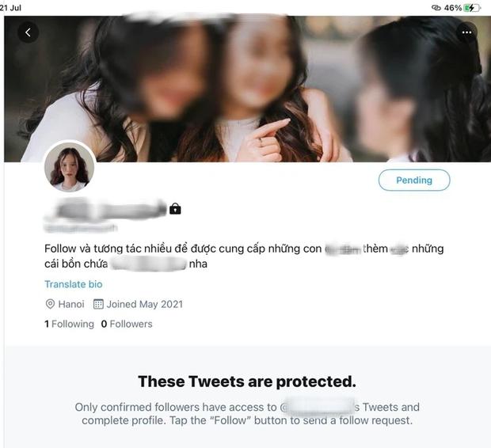Viewport: 491px width, 448px height.
Task: Tap the back arrow icon
Action: click(29, 32)
